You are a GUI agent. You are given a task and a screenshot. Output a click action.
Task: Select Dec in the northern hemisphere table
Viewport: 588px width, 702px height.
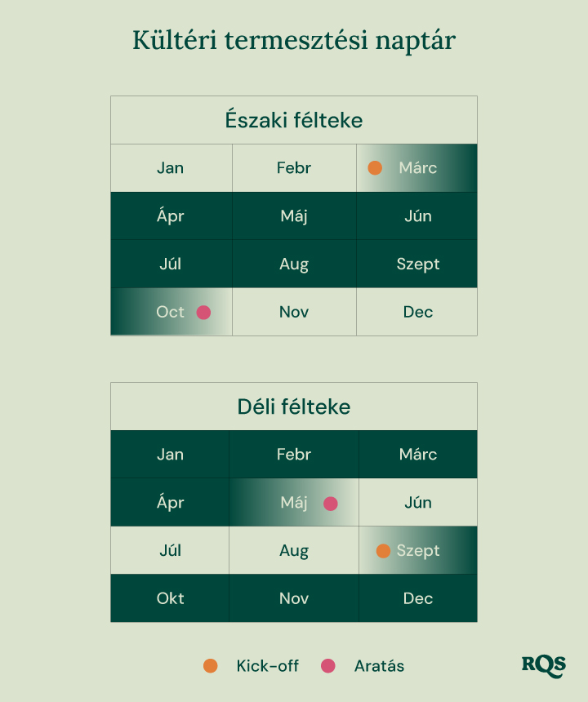[417, 312]
